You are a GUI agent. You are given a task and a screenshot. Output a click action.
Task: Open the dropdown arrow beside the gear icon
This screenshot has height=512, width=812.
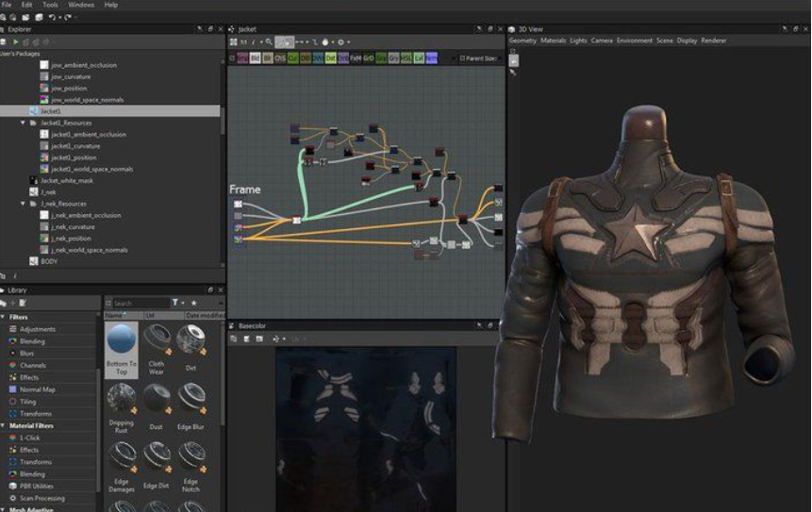[x=349, y=41]
